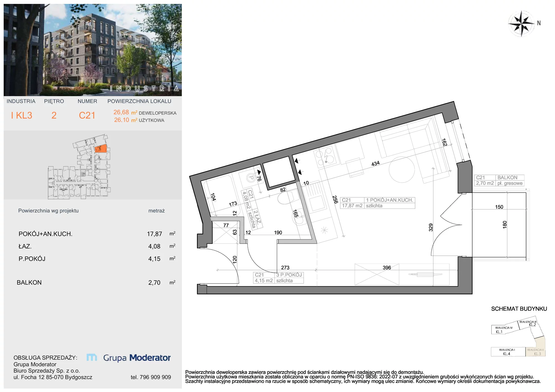
Task: Click the apartment number 'C21' in orange
Action: click(x=87, y=115)
